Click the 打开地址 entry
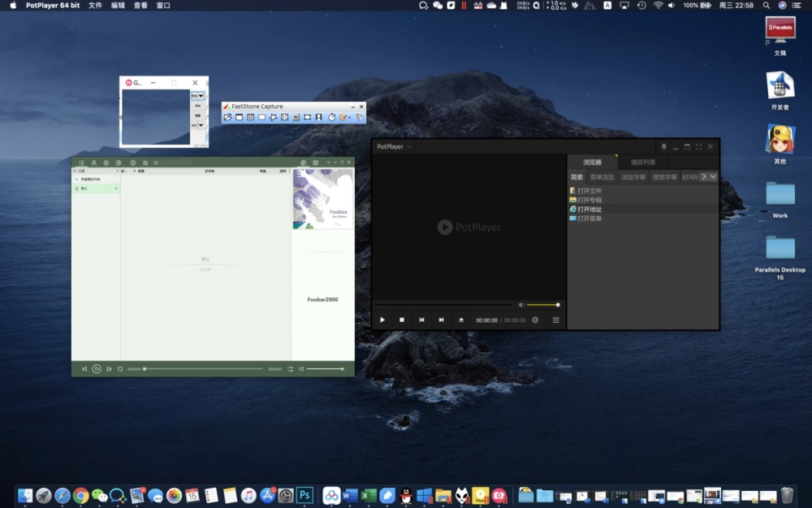Image resolution: width=812 pixels, height=508 pixels. tap(590, 210)
